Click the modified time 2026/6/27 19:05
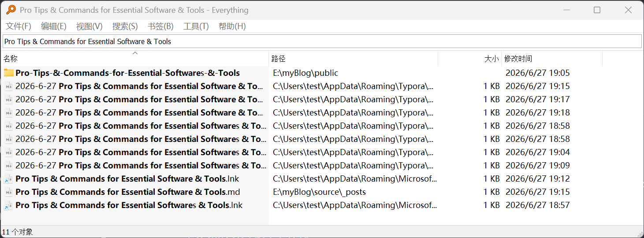The image size is (644, 238). 538,73
